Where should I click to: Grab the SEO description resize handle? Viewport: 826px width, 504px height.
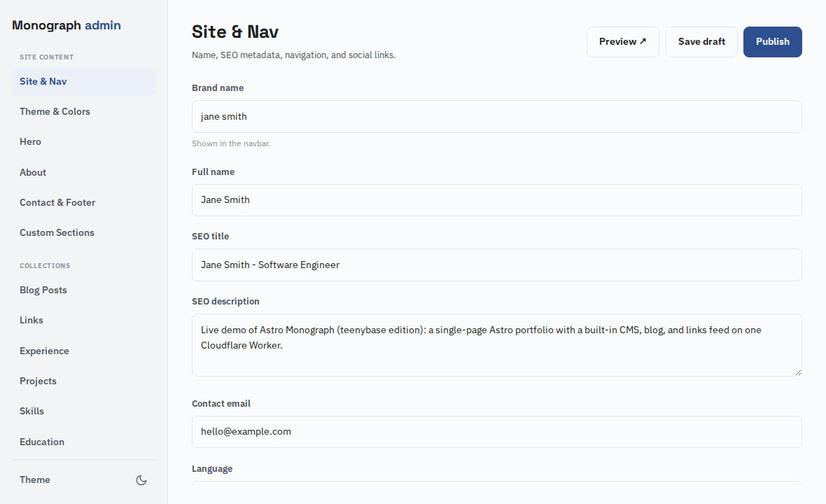(798, 372)
